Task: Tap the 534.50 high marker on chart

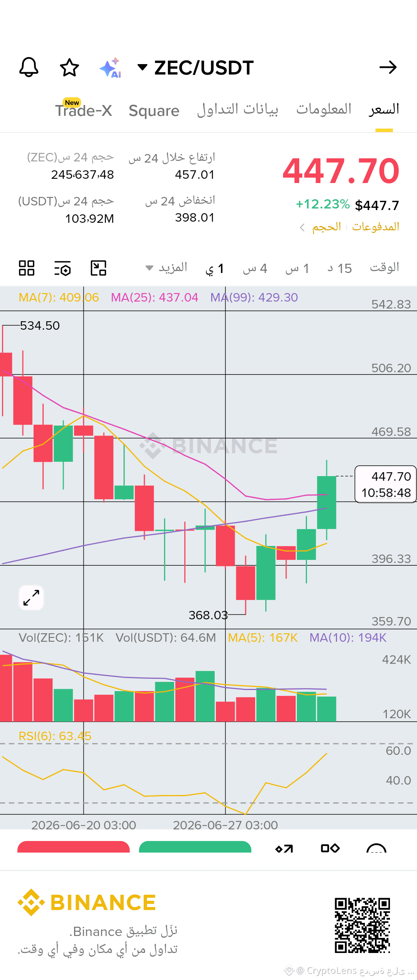Action: (x=40, y=326)
